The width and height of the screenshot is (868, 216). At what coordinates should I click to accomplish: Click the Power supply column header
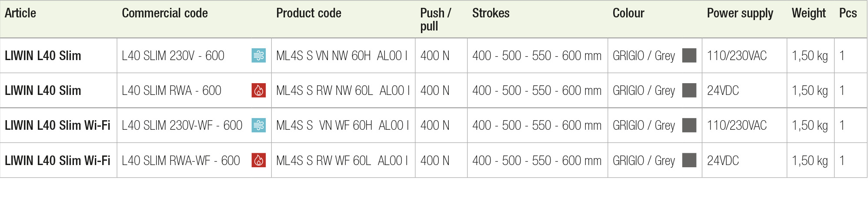[x=740, y=13]
